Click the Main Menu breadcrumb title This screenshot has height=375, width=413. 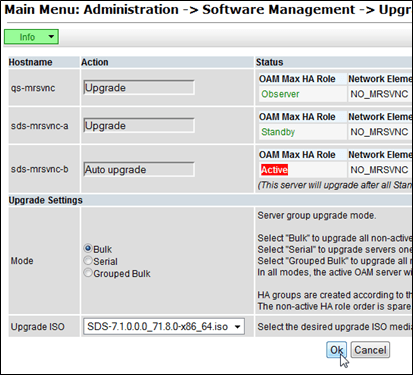[208, 9]
